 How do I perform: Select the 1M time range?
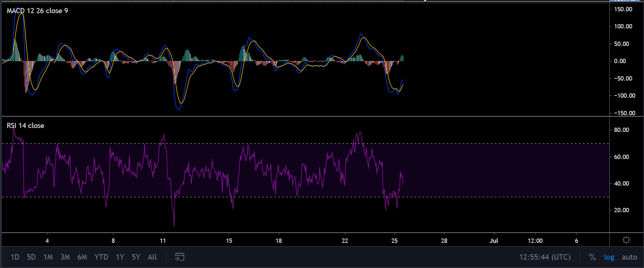(48, 257)
